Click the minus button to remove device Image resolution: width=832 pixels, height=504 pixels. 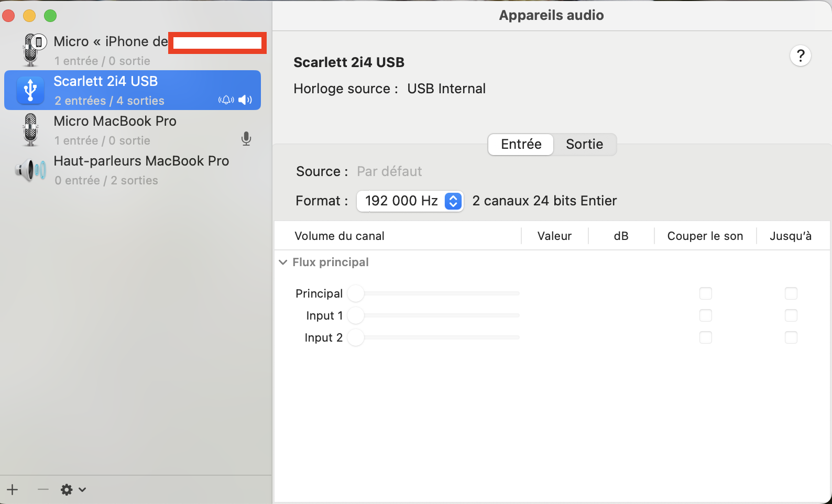(x=43, y=490)
